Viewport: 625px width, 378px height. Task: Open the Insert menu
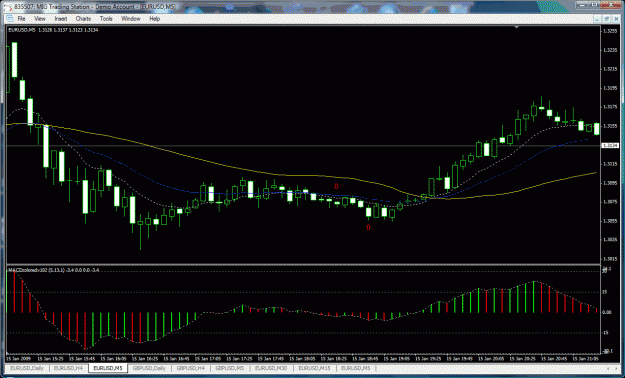pos(61,19)
